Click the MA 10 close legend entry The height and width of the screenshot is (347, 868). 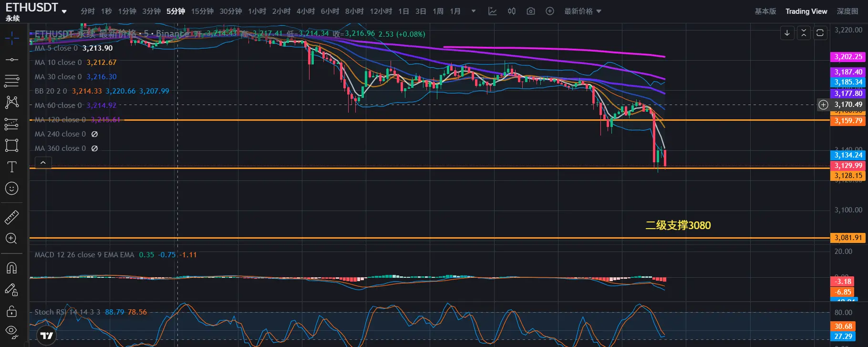[75, 63]
